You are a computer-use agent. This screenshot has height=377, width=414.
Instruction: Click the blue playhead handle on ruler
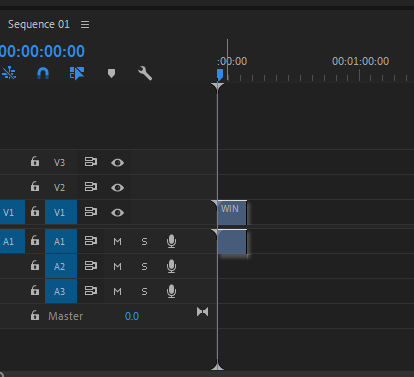220,74
